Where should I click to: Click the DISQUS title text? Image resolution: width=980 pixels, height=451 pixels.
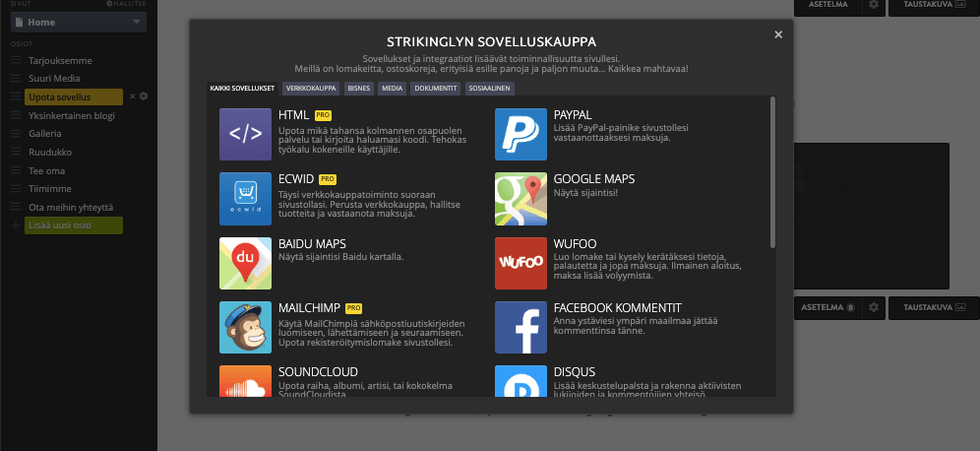[x=575, y=372]
